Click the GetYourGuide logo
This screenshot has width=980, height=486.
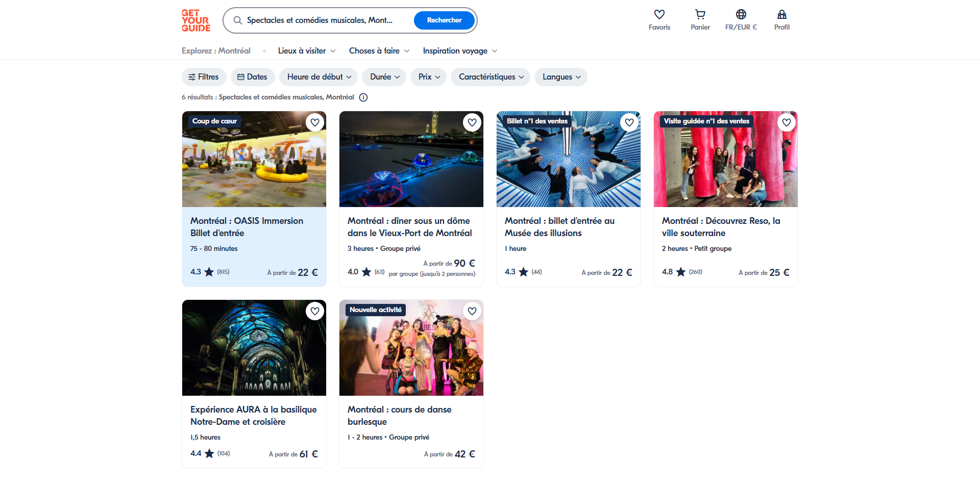[x=196, y=20]
